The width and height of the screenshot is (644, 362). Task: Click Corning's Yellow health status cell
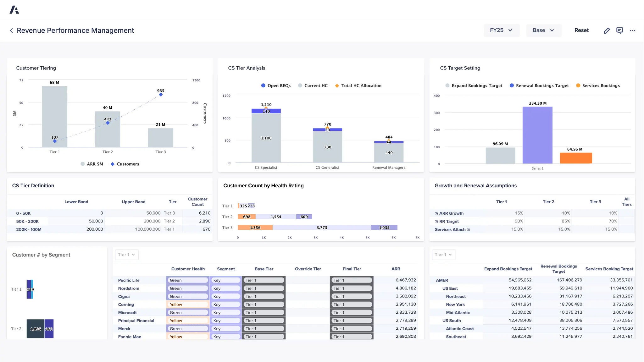187,304
